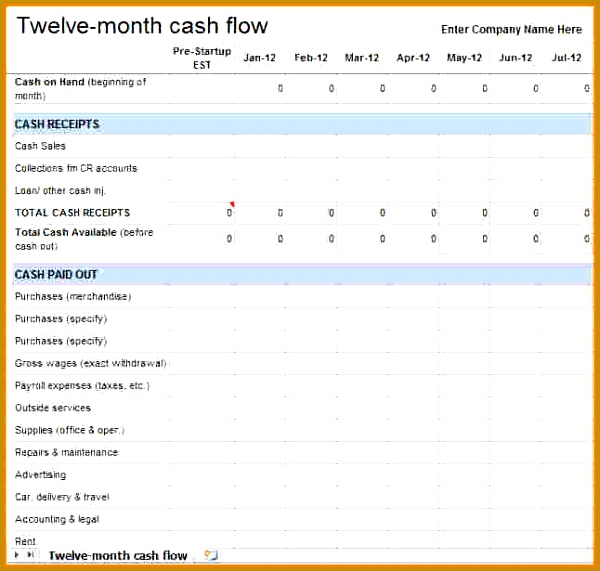Select the Outside services label

(53, 408)
